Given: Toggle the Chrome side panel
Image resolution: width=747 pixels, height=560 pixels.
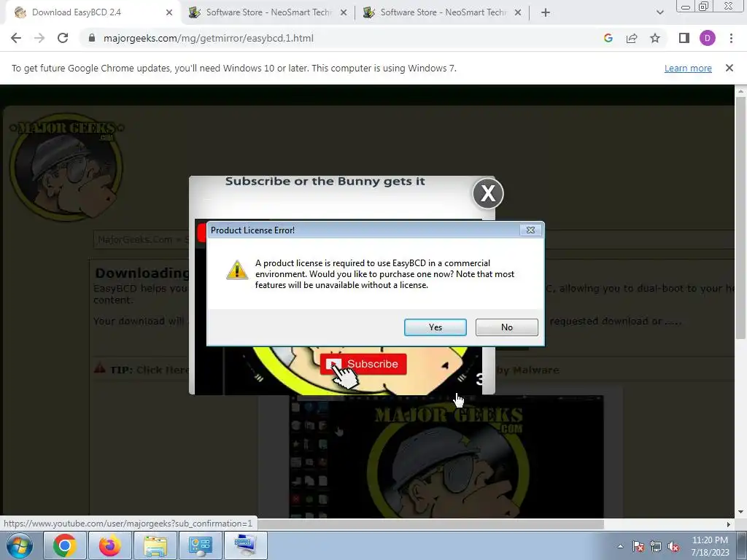Looking at the screenshot, I should tap(684, 38).
